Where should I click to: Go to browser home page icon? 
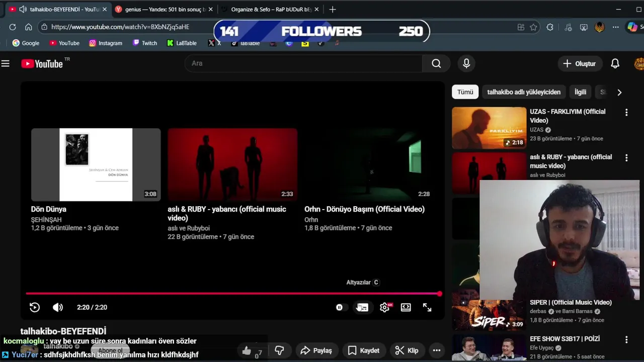tap(29, 27)
